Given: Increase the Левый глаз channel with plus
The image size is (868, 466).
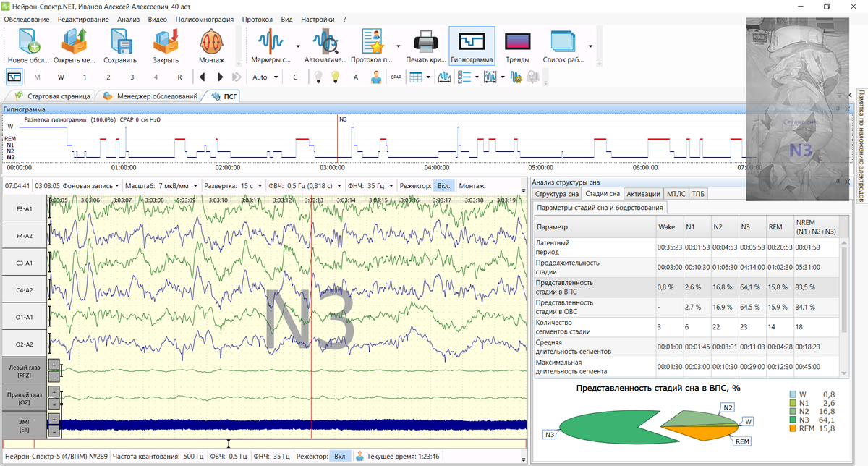Looking at the screenshot, I should [x=54, y=364].
